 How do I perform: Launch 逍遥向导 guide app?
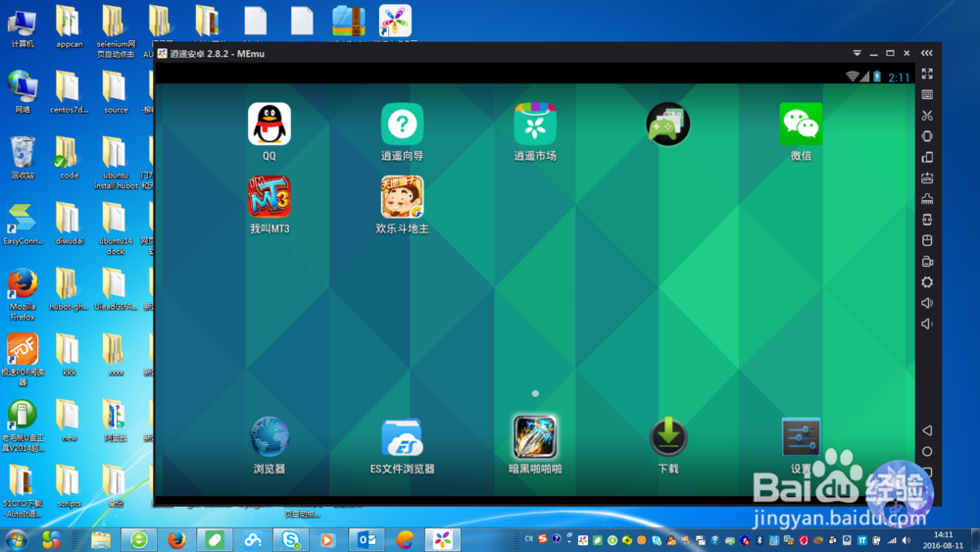(402, 125)
